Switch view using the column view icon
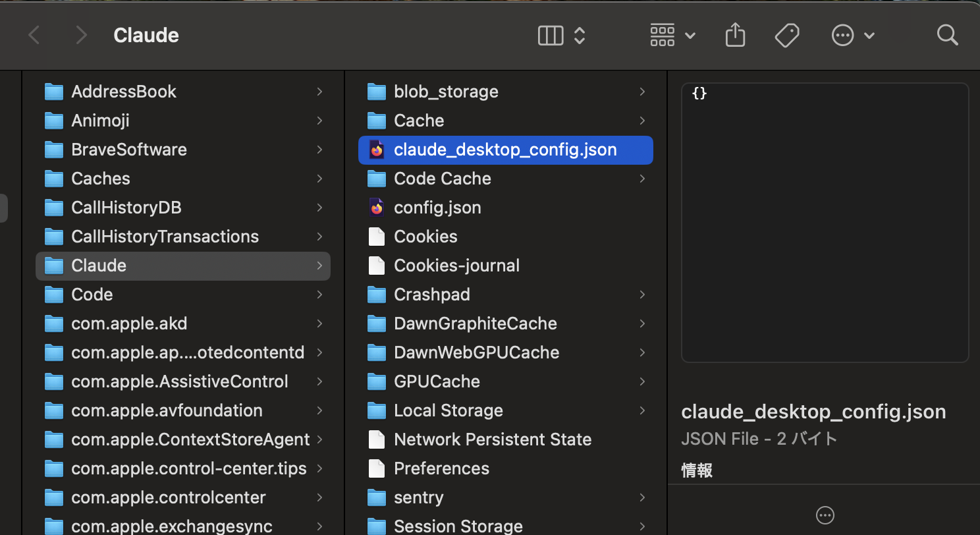This screenshot has width=980, height=535. pyautogui.click(x=551, y=36)
